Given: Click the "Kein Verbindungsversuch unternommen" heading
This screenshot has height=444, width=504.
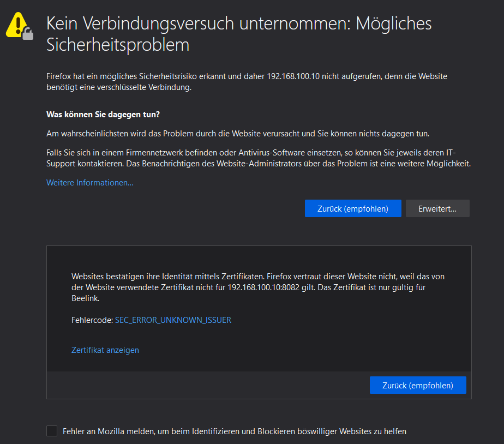Looking at the screenshot, I should pos(239,34).
